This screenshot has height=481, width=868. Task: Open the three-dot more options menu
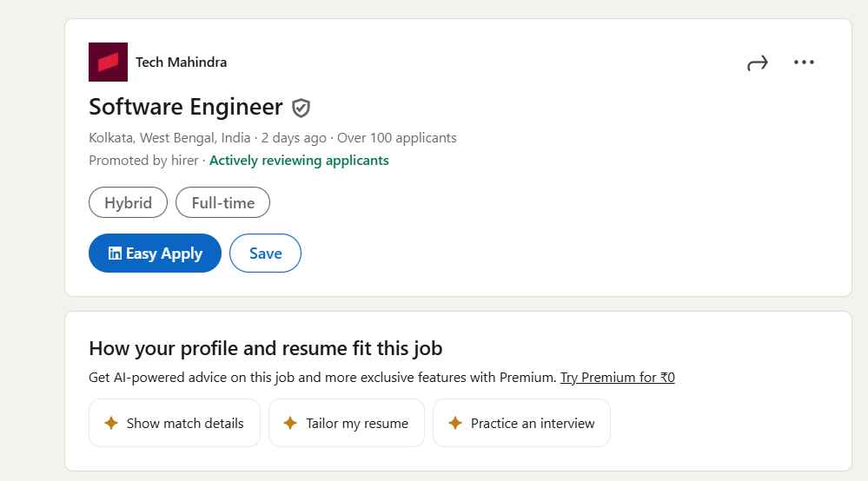[x=804, y=63]
